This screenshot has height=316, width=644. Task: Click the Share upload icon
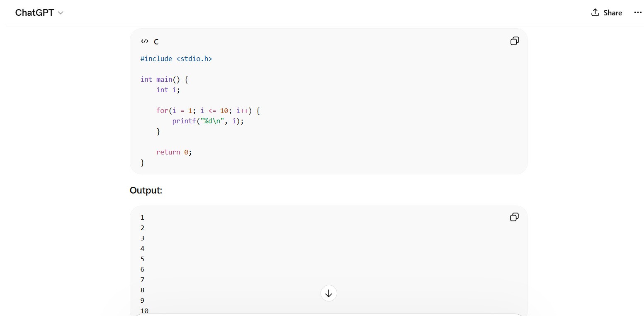(x=595, y=12)
